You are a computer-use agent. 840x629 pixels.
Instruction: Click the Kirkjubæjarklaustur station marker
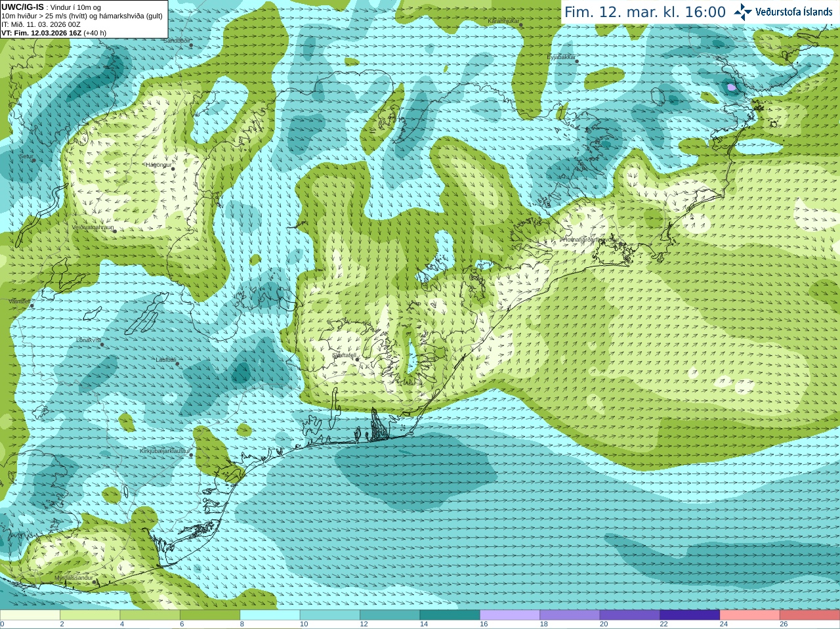click(x=192, y=455)
